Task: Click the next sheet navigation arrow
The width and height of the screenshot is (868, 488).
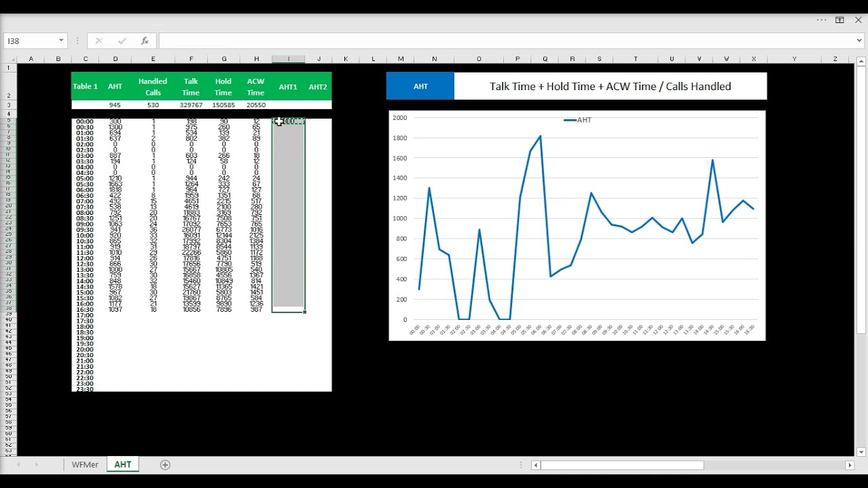Action: (x=37, y=465)
